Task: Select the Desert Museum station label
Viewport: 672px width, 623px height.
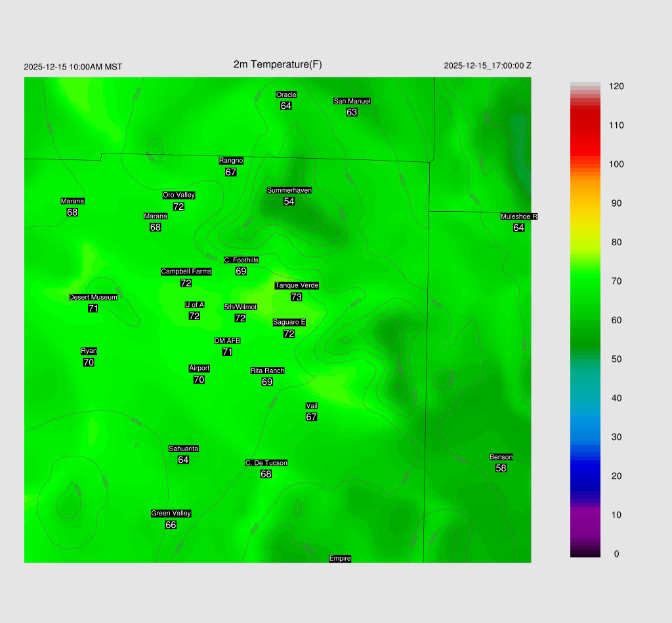Action: [93, 297]
